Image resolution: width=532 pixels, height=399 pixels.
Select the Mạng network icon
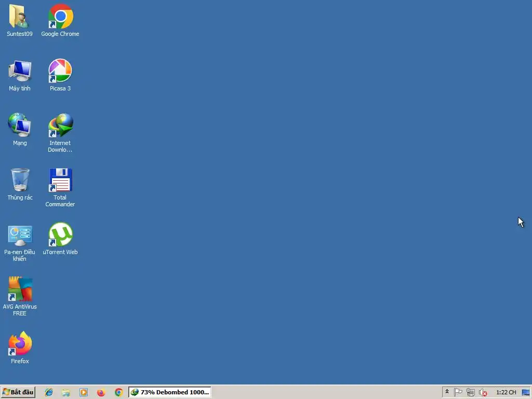pyautogui.click(x=20, y=129)
